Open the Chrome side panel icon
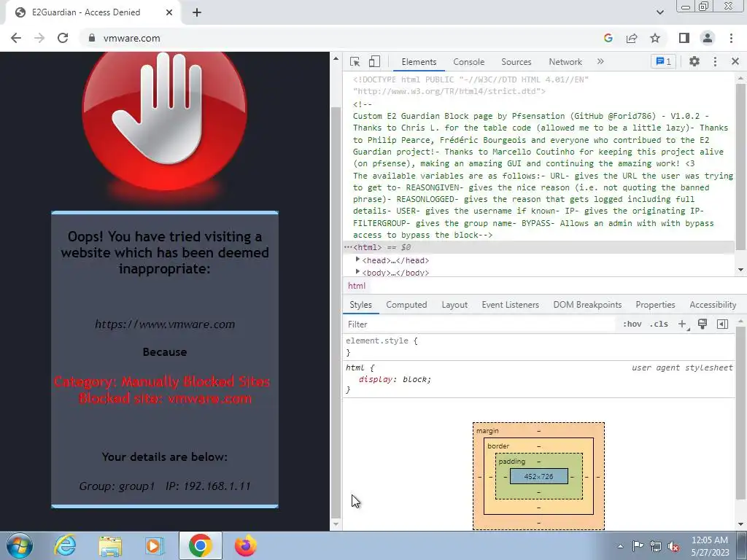Viewport: 747px width, 560px height. pos(684,38)
